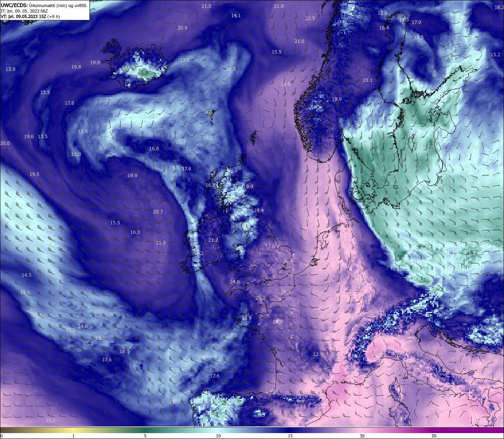Click the map value 18.0

[x=124, y=352]
